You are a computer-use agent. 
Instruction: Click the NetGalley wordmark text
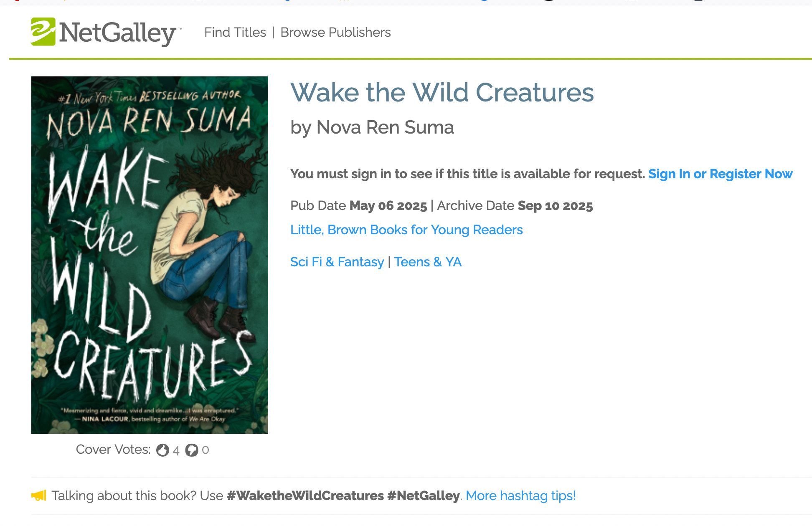click(118, 33)
